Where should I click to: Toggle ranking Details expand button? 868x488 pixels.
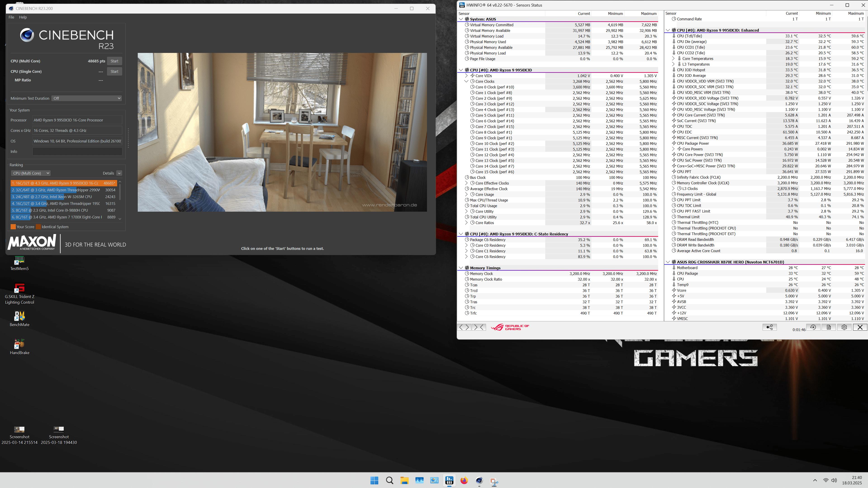click(119, 173)
